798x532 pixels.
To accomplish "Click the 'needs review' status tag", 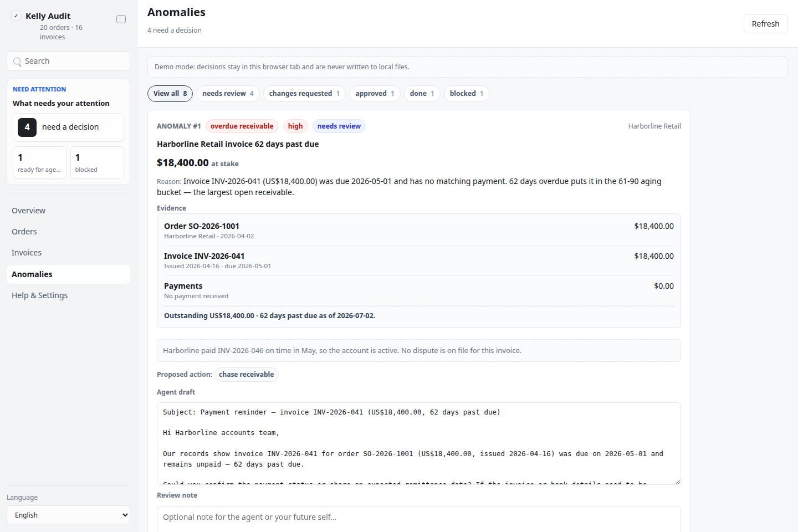I will point(339,126).
